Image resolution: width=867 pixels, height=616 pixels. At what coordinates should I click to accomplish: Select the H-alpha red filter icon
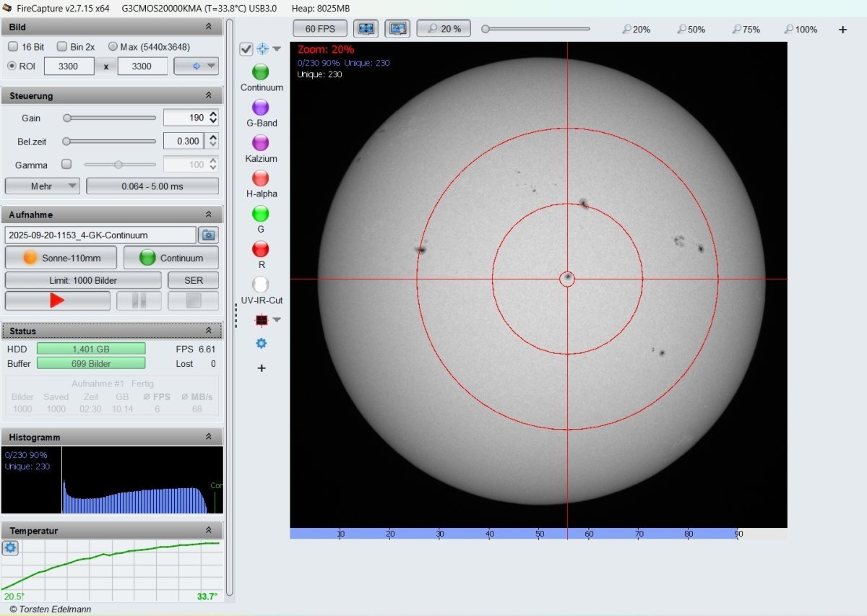tap(261, 178)
